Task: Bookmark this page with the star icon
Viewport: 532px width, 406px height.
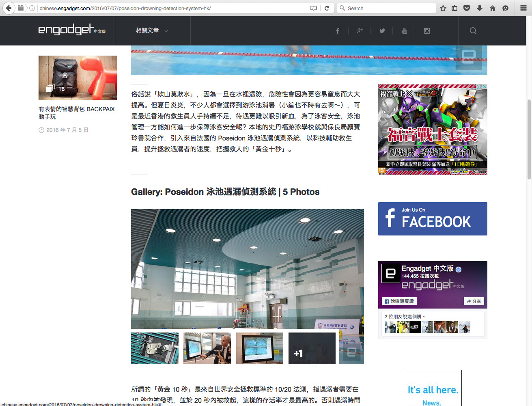Action: point(443,8)
